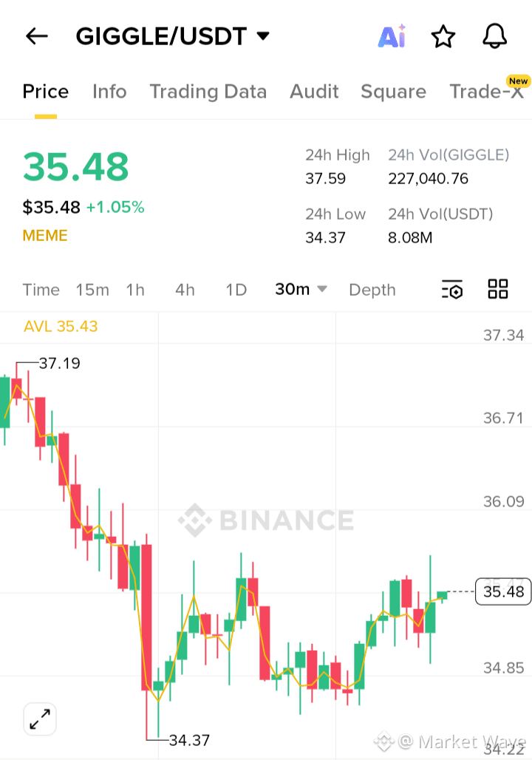Tap the 37.34 price axis label

click(503, 335)
